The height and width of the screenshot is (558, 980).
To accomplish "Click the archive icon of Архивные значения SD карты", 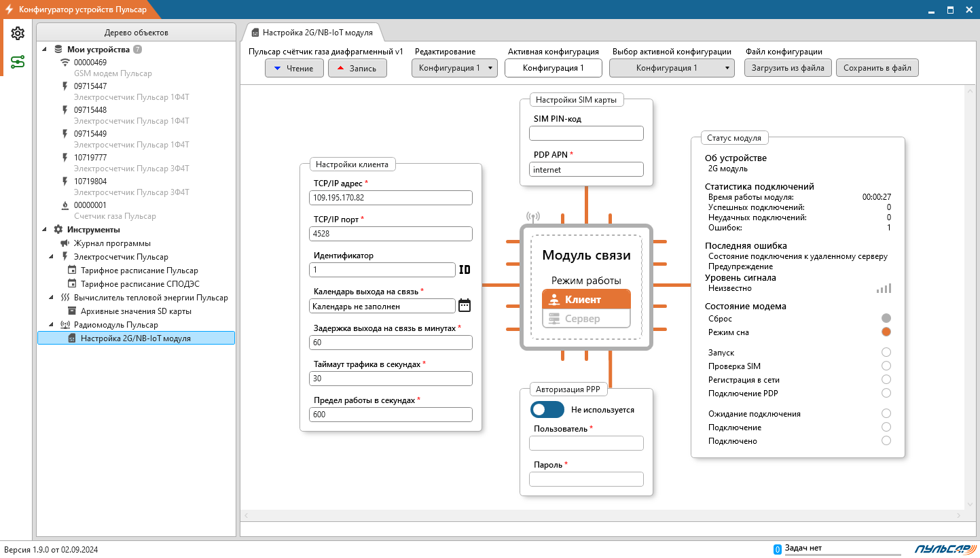I will pos(72,311).
